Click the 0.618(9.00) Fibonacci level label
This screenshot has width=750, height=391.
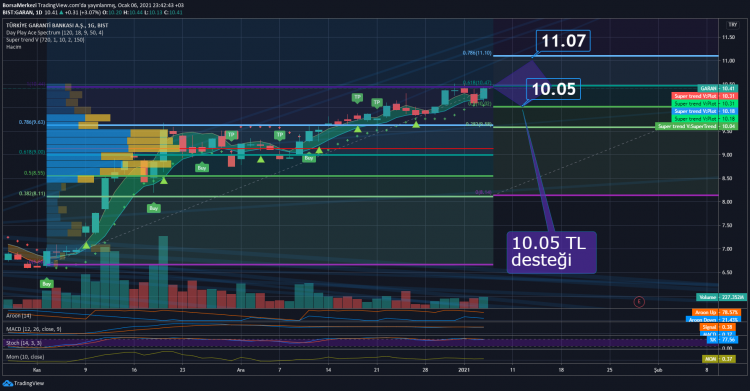pyautogui.click(x=32, y=152)
